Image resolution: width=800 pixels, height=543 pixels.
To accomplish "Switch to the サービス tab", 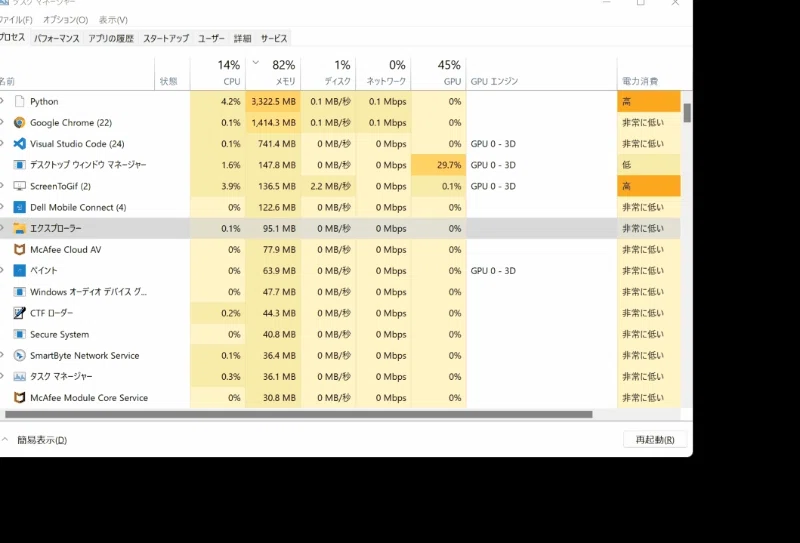I will tap(274, 38).
